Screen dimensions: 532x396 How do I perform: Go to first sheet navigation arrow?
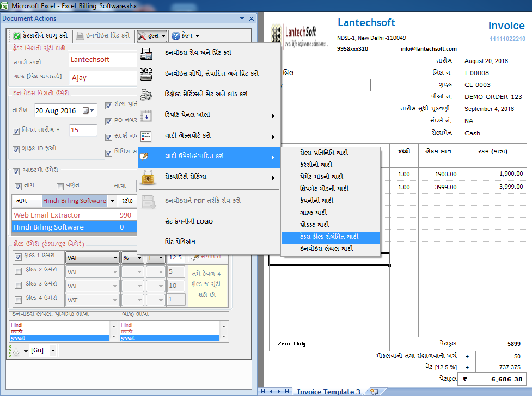point(264,391)
